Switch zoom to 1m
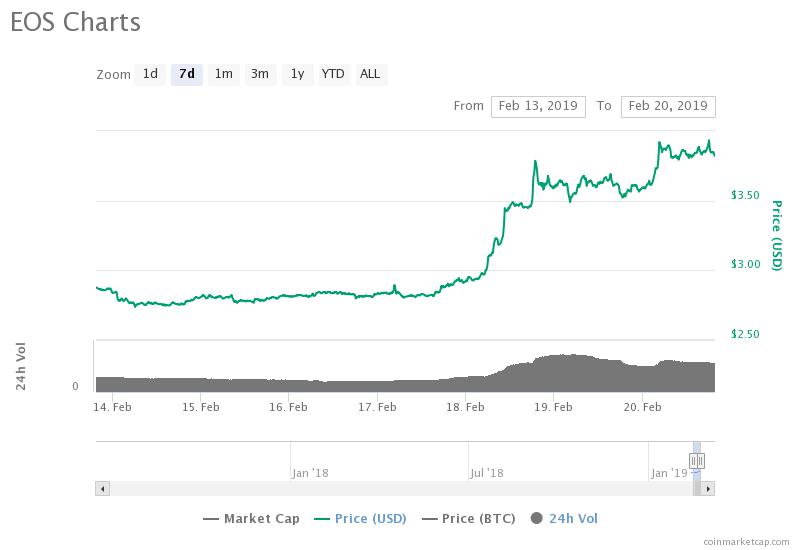The image size is (800, 550). click(x=223, y=74)
